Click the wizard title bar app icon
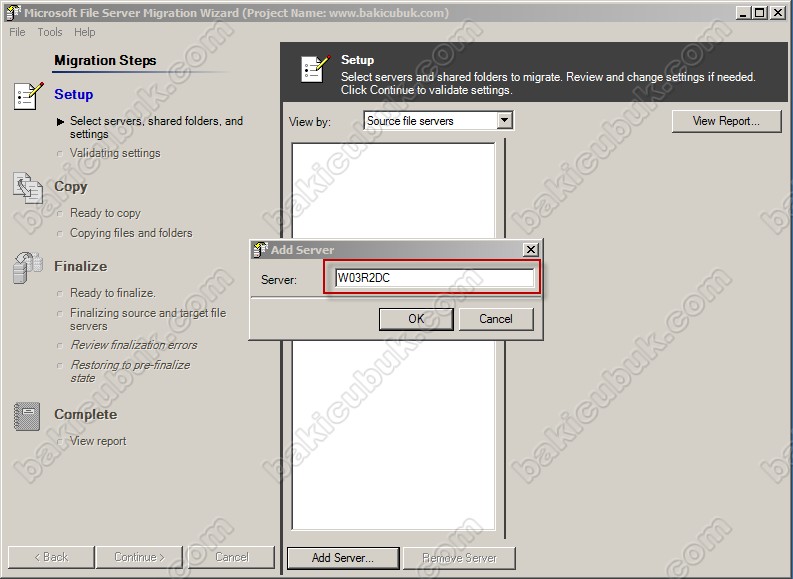The height and width of the screenshot is (579, 793). click(x=13, y=13)
